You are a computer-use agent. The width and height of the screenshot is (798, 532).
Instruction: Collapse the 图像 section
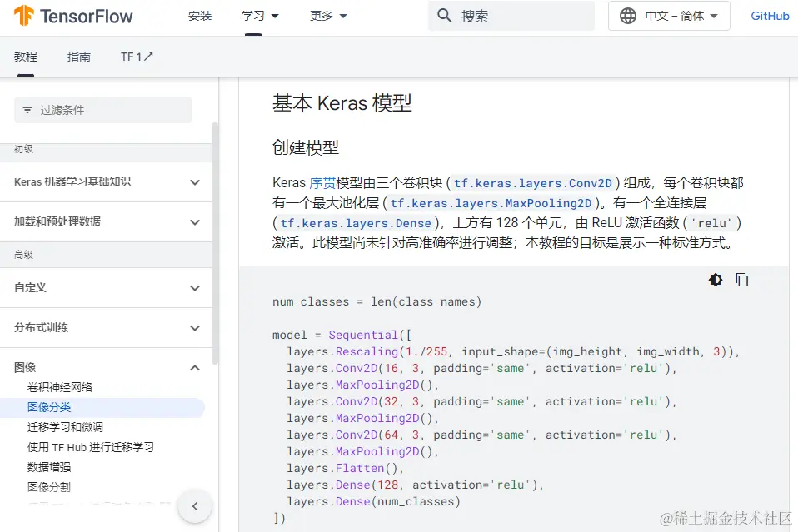coord(107,367)
